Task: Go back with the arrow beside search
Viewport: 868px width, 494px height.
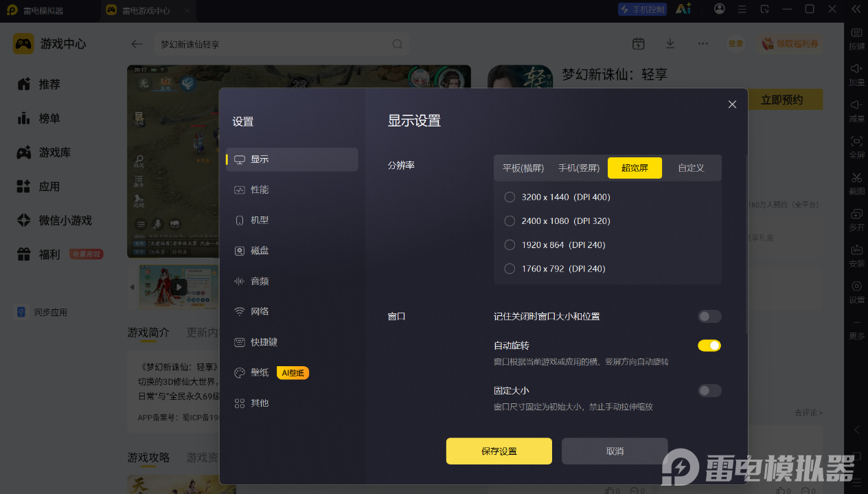Action: click(137, 44)
